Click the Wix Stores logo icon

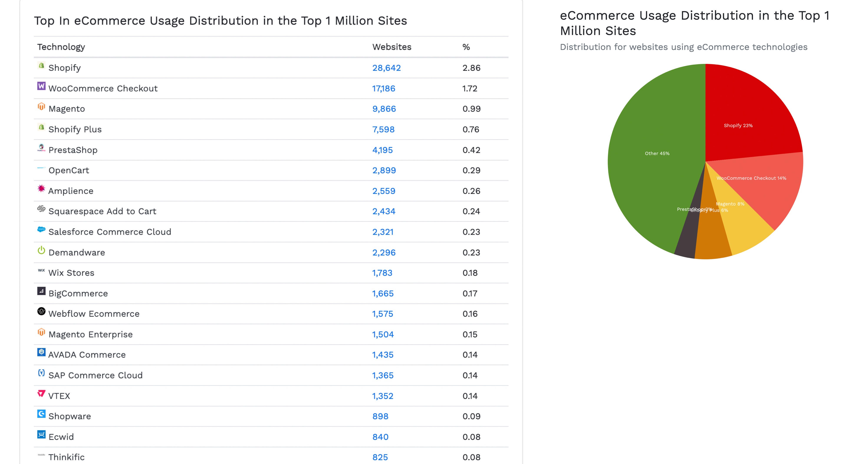pyautogui.click(x=41, y=270)
